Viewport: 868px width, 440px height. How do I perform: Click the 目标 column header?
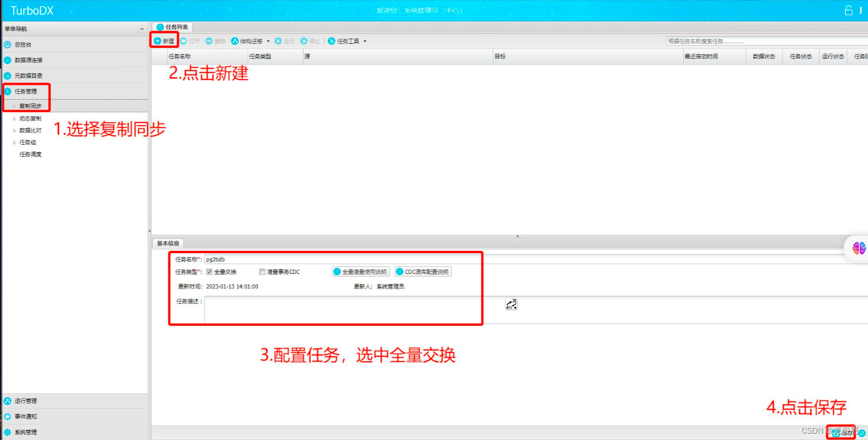[x=588, y=57]
